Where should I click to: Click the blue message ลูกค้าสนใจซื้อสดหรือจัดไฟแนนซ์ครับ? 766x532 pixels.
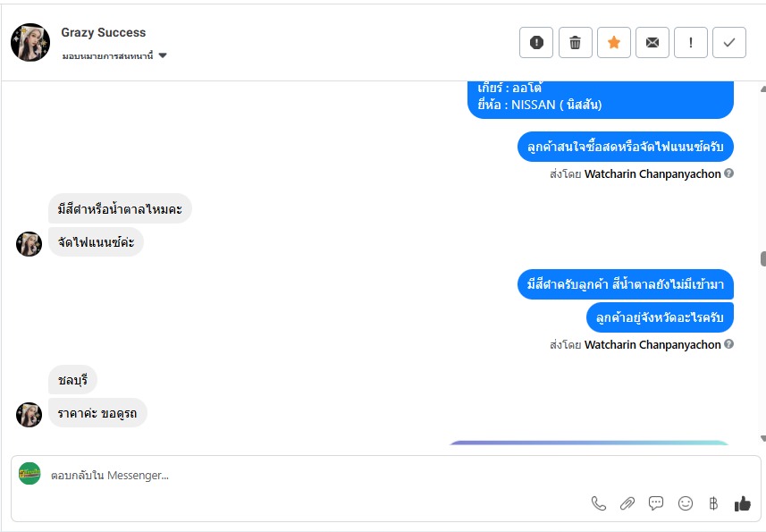point(626,147)
